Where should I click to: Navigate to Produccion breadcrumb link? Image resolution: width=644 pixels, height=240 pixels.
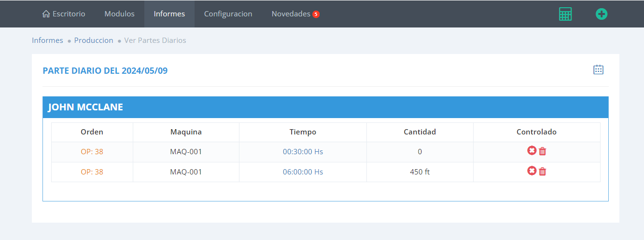coord(94,40)
